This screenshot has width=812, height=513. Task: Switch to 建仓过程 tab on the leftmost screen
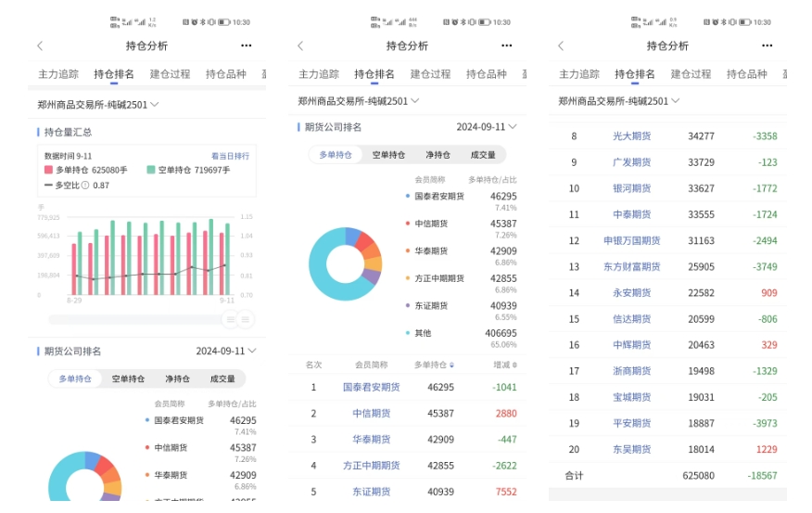tap(170, 74)
